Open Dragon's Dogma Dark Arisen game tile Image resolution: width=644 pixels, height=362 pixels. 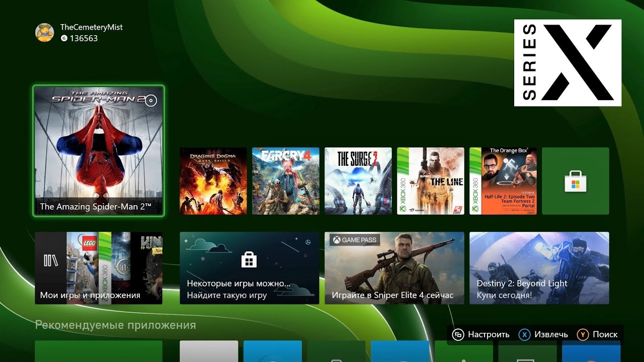click(x=213, y=181)
